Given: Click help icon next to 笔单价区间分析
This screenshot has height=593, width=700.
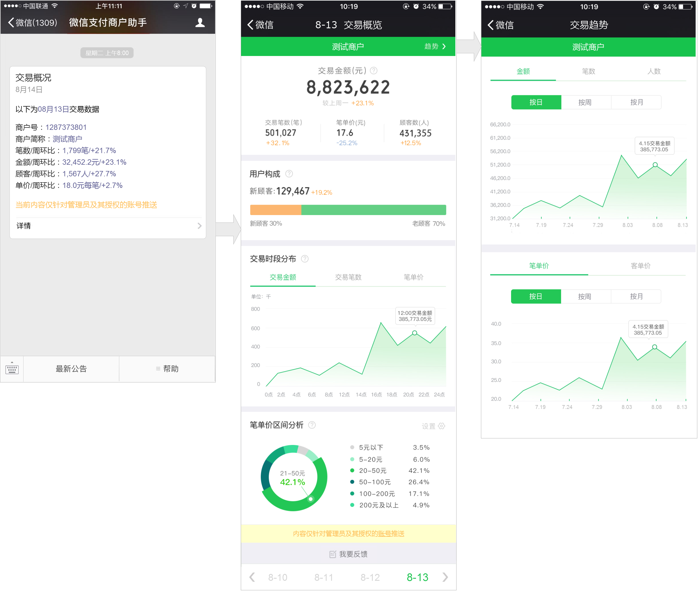Looking at the screenshot, I should pos(313,426).
